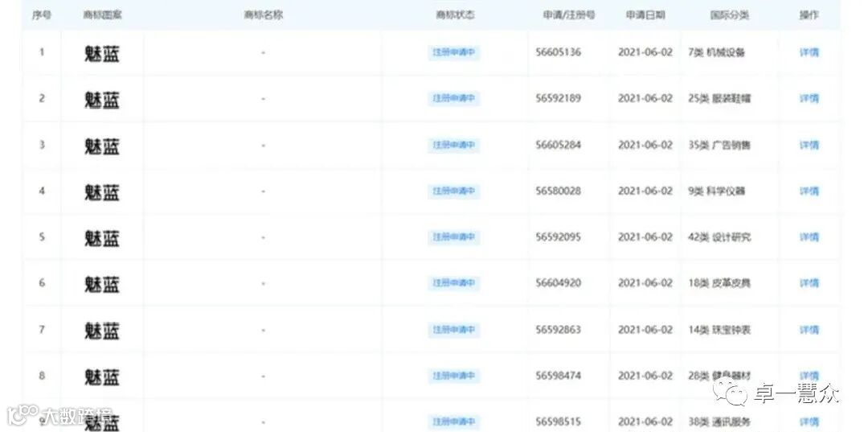Open 详情 for registration 56580028

(809, 191)
